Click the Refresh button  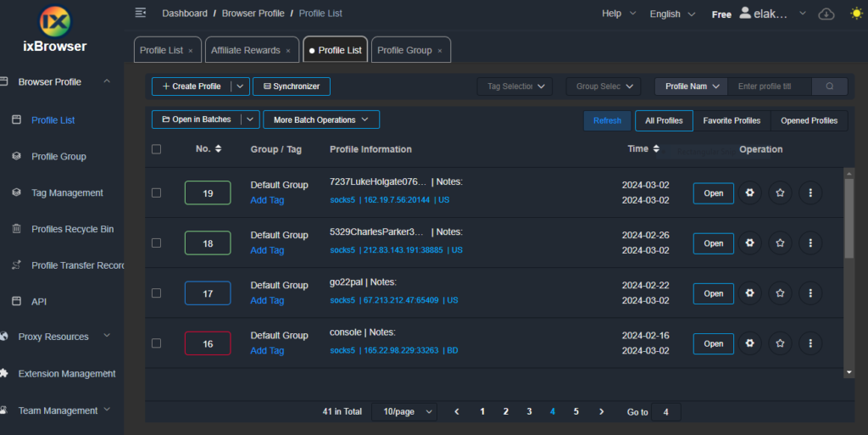[607, 120]
